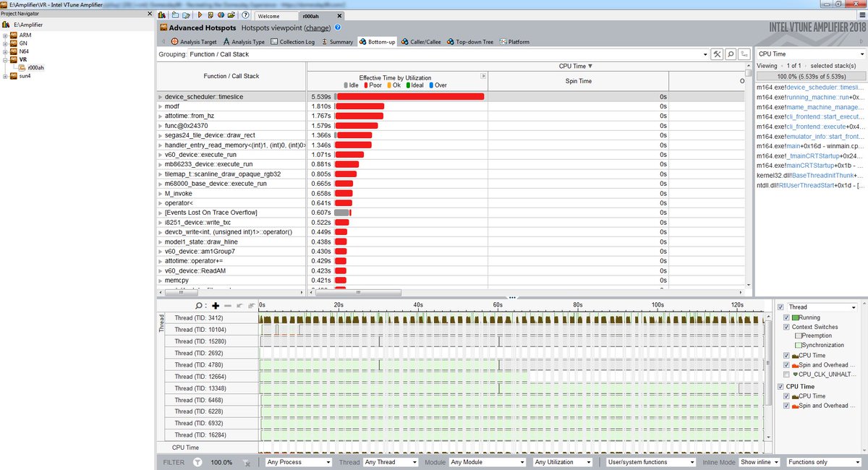Open the Show inline mode dropdown
The height and width of the screenshot is (470, 868).
pos(760,462)
